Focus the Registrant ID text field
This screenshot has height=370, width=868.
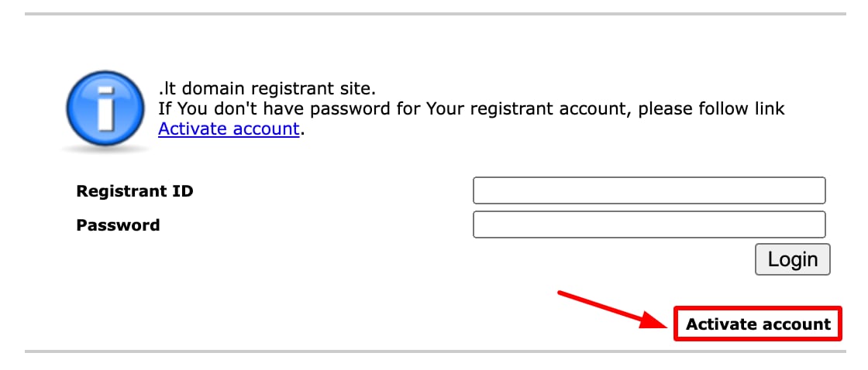pos(649,190)
